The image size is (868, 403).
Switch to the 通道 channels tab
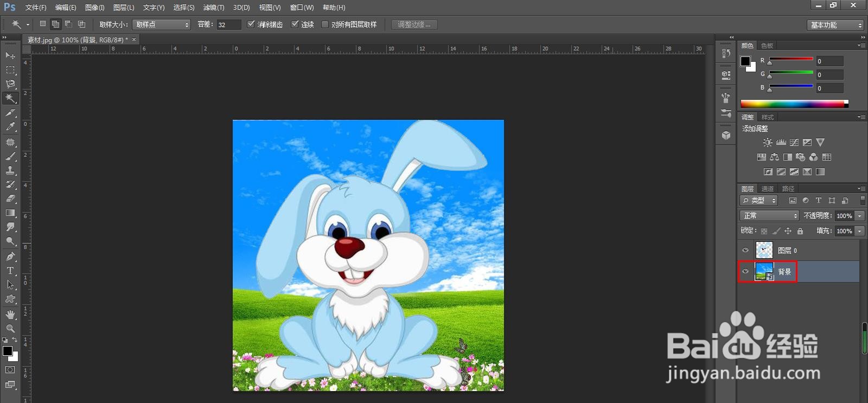(768, 189)
